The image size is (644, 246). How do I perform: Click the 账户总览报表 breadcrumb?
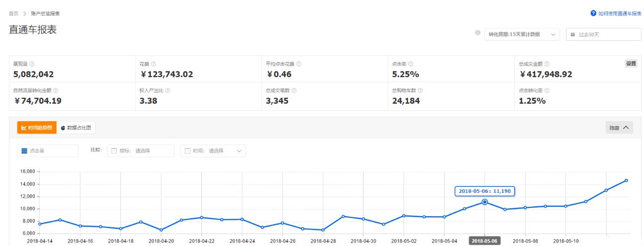[45, 13]
